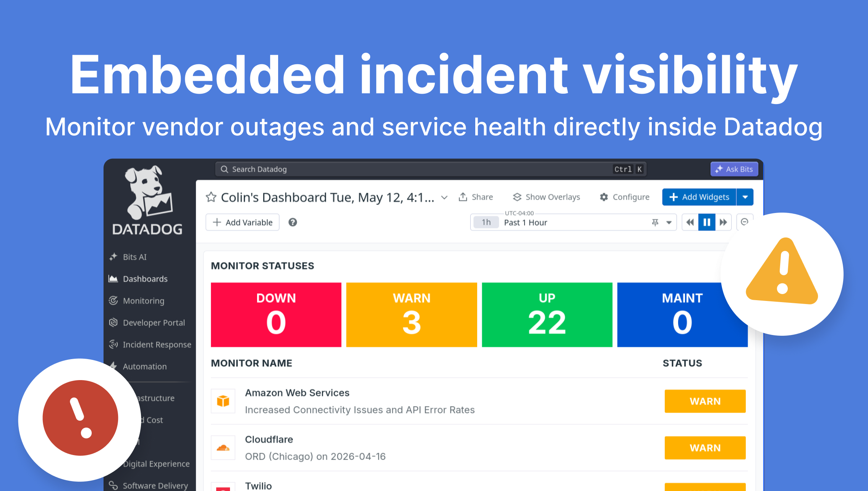Image resolution: width=868 pixels, height=491 pixels.
Task: Click WARN badge for Cloudflare
Action: 705,448
